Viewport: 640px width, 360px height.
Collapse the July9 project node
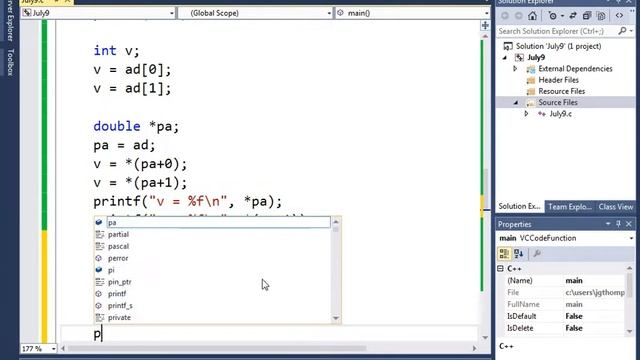505,58
